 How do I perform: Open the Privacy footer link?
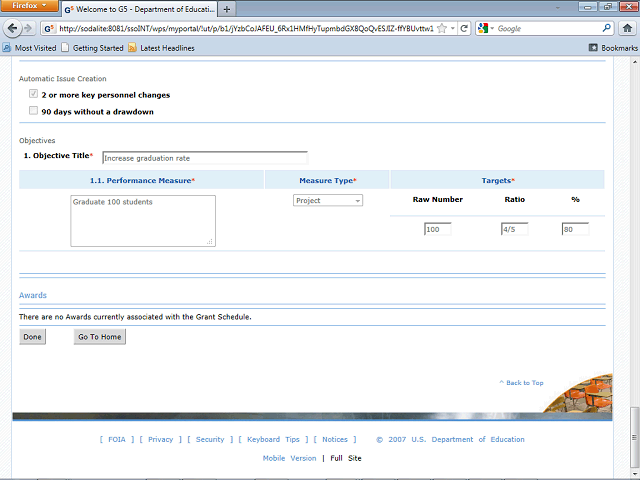click(160, 439)
